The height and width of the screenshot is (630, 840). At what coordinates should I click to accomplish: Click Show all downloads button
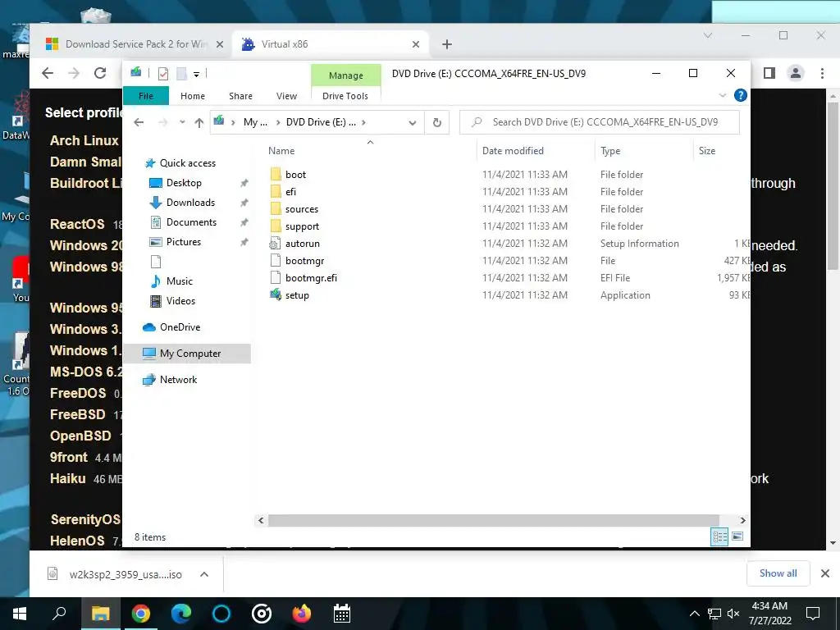pyautogui.click(x=778, y=573)
